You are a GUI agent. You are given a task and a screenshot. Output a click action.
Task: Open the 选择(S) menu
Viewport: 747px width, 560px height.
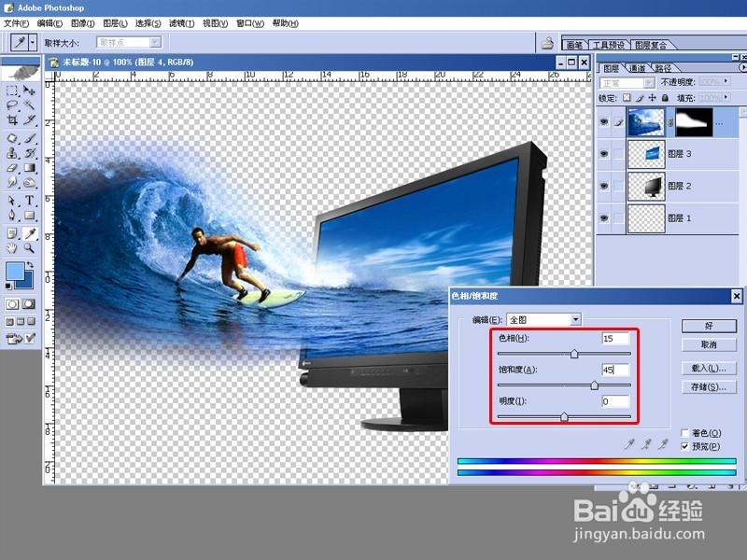tap(148, 23)
